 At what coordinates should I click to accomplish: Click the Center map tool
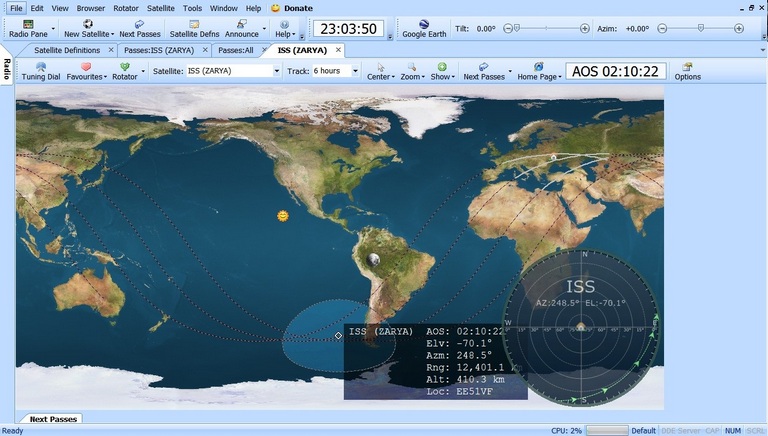click(381, 72)
